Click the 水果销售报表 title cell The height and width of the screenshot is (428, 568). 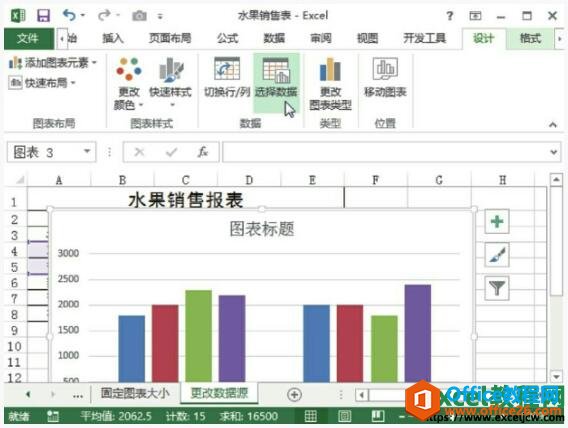[x=186, y=200]
